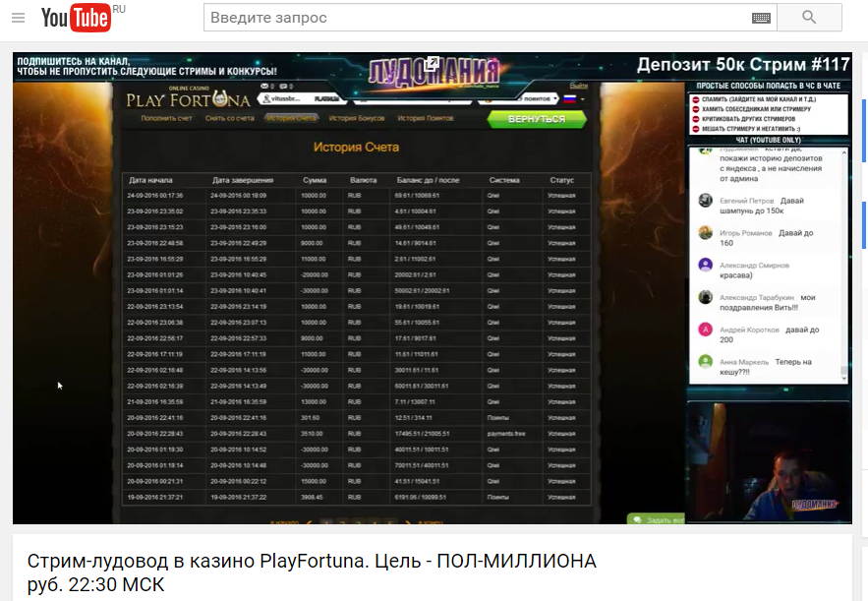Click Александр Смирнов's purple chat avatar
868x601 pixels.
(705, 265)
